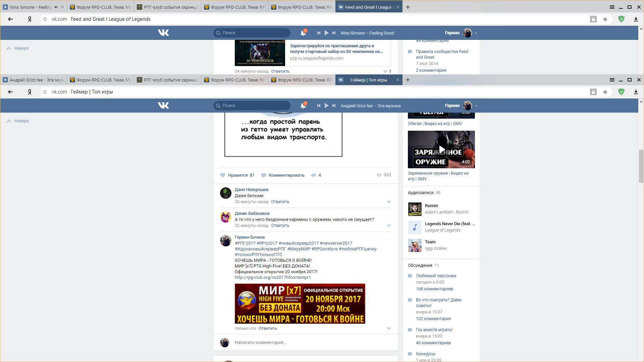The width and height of the screenshot is (644, 362).
Task: Open Даня Нехорошев profile avatar
Action: (x=226, y=193)
